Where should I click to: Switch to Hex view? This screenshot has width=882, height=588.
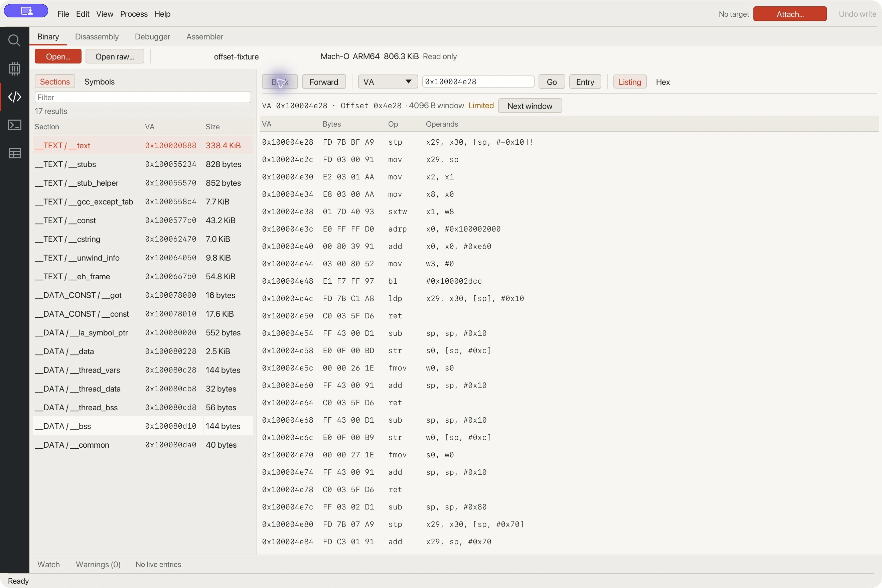coord(663,82)
